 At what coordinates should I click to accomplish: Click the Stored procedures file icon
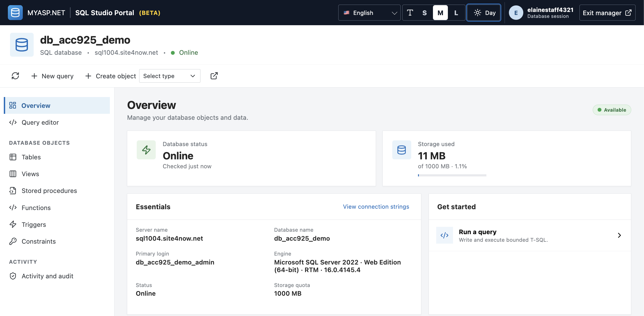tap(13, 191)
